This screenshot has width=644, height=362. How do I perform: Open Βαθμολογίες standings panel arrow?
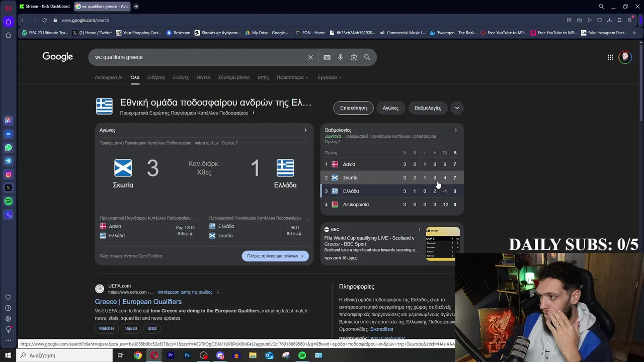point(456,130)
